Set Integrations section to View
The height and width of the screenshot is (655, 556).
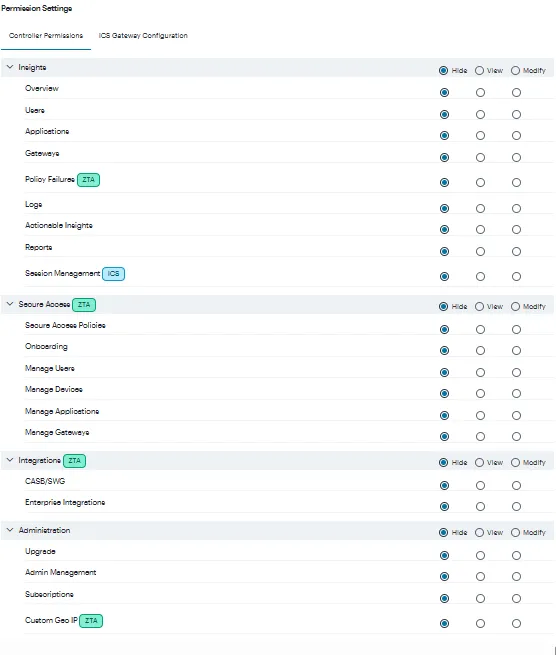tap(480, 462)
